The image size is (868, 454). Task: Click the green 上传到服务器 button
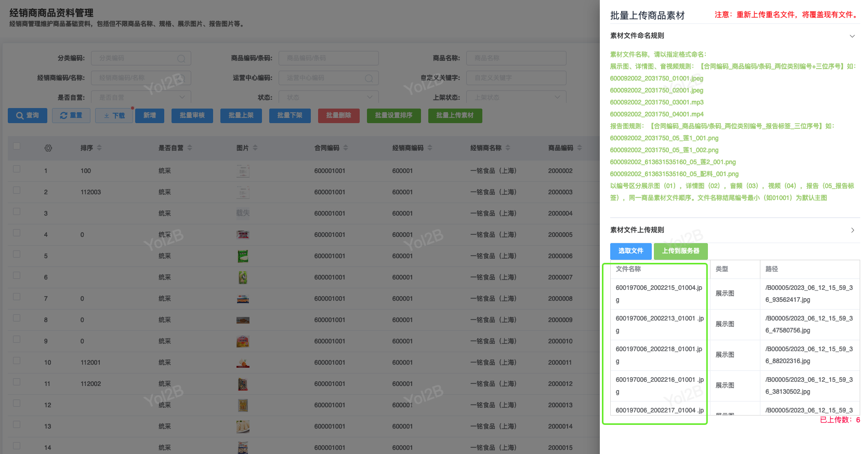point(680,251)
